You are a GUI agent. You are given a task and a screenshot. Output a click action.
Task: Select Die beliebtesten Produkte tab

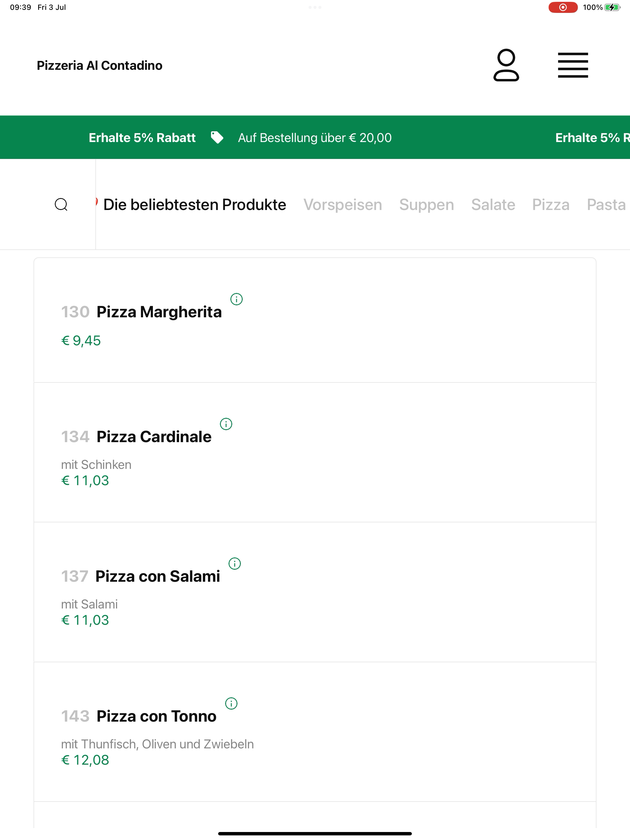(194, 205)
